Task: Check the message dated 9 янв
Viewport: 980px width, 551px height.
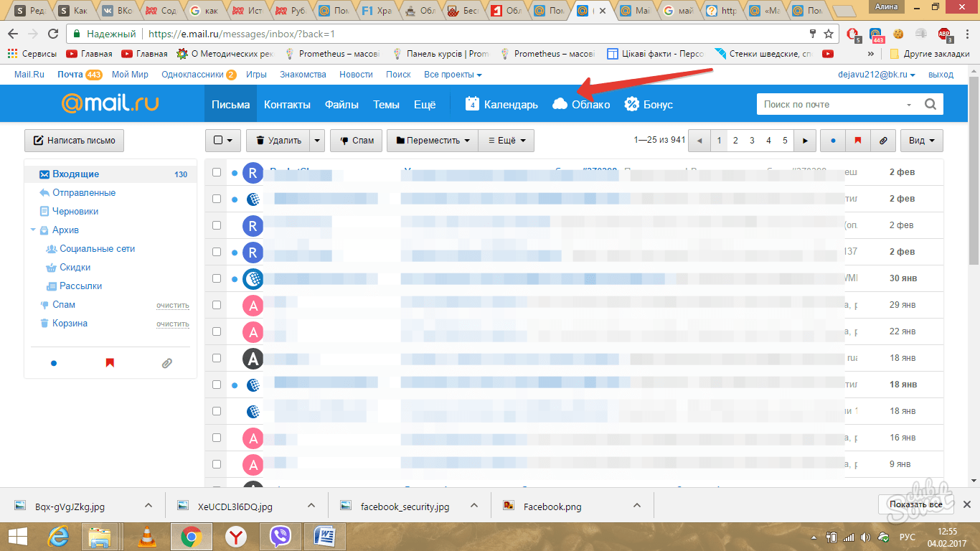Action: tap(217, 464)
